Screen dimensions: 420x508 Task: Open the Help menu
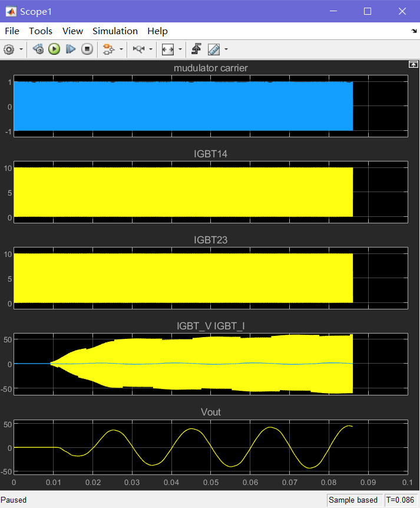157,31
